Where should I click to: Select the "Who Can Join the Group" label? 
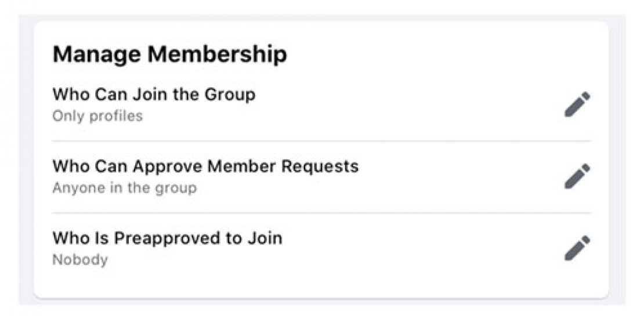(x=154, y=94)
